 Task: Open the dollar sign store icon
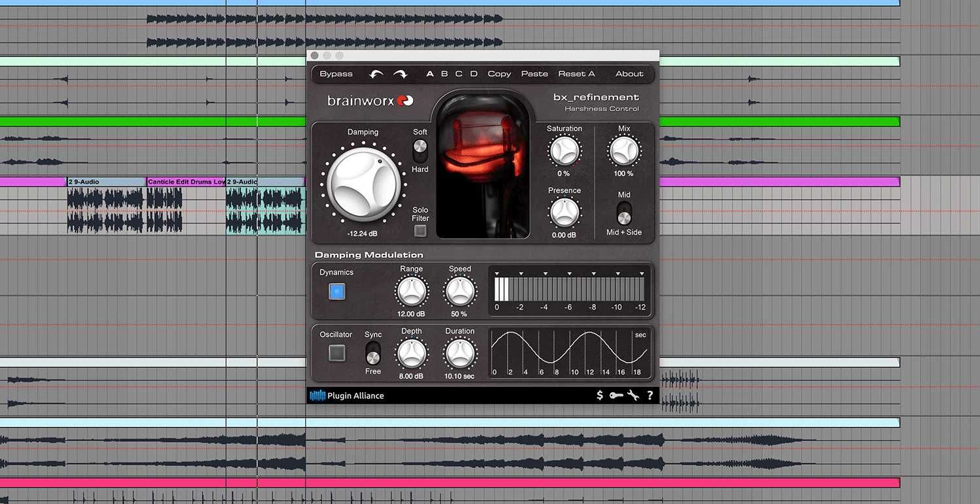pyautogui.click(x=600, y=395)
